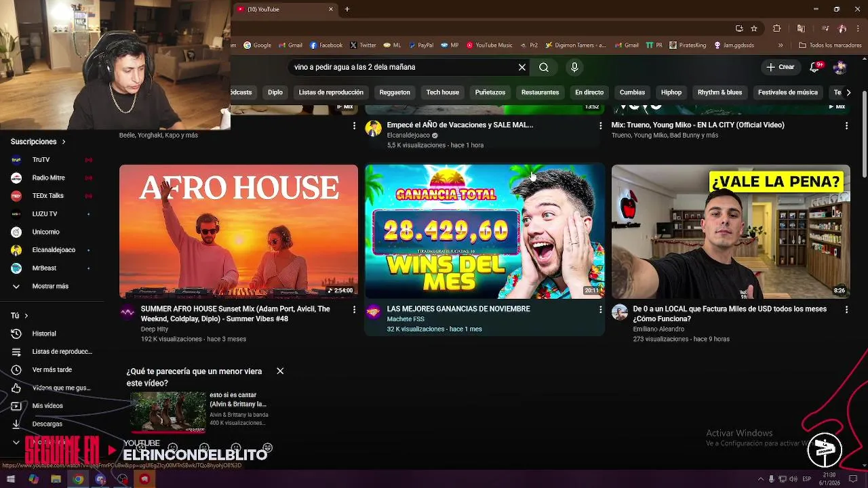Select the Rhythm & blues chip

pos(719,92)
